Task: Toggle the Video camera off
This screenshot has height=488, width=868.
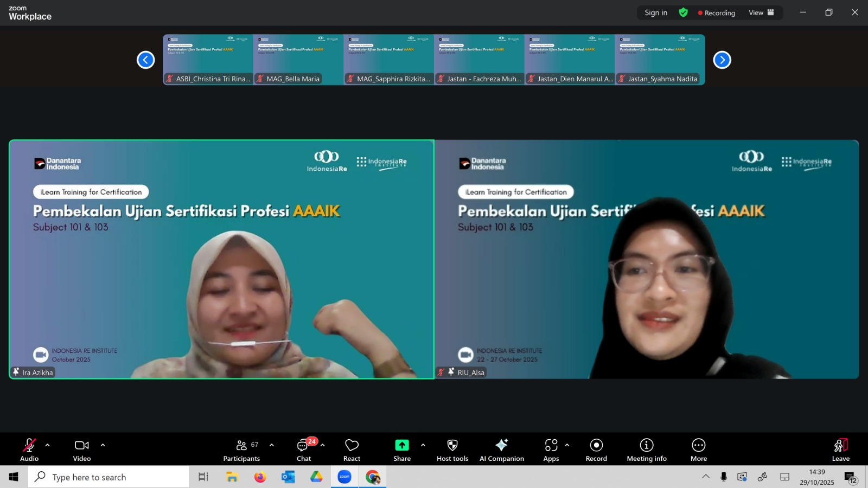Action: click(82, 450)
